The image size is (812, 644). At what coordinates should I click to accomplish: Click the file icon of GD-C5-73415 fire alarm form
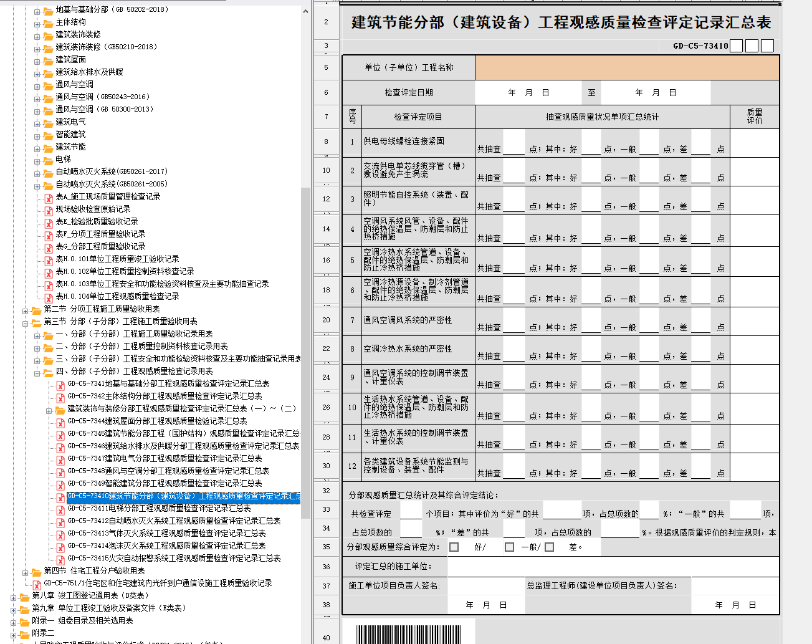tap(60, 559)
